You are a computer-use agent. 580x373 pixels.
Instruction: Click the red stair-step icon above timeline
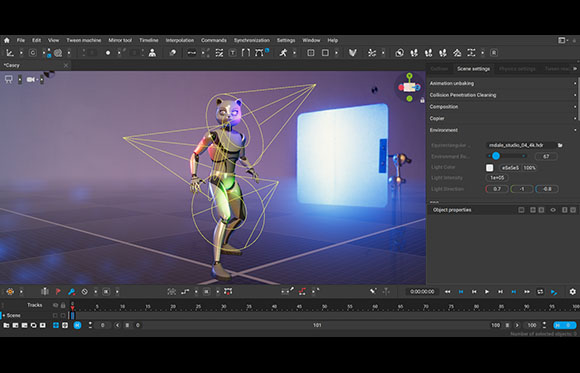coord(302,292)
